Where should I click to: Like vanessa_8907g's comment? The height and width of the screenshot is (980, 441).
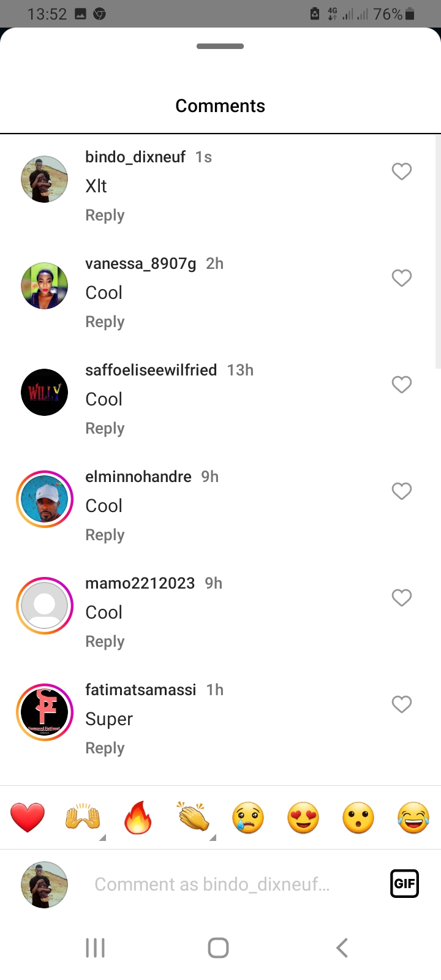click(402, 278)
